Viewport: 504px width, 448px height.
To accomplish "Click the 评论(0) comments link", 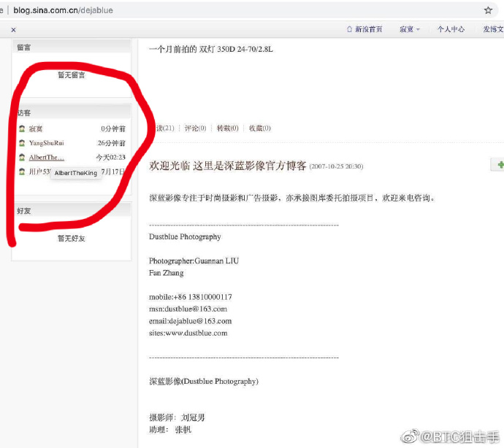I will 195,128.
